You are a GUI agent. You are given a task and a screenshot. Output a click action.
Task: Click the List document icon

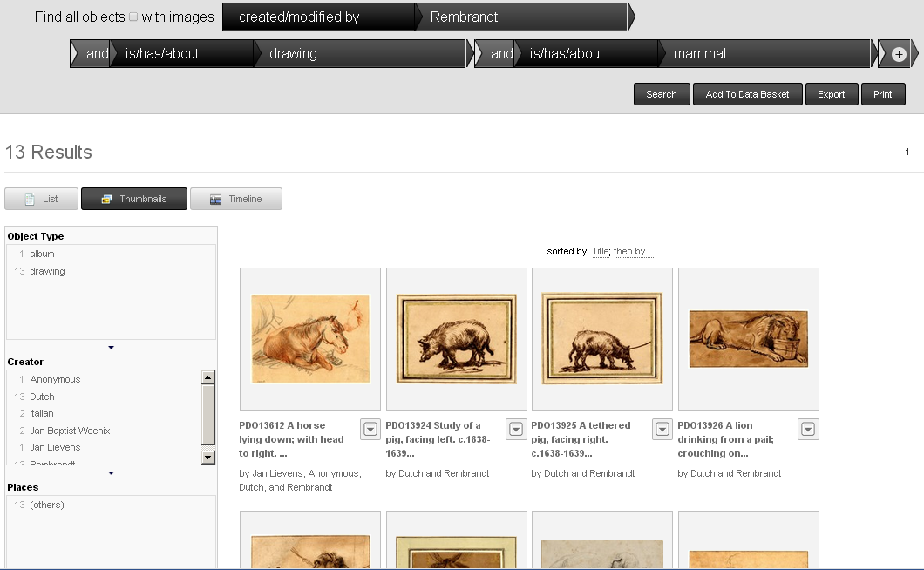(30, 200)
